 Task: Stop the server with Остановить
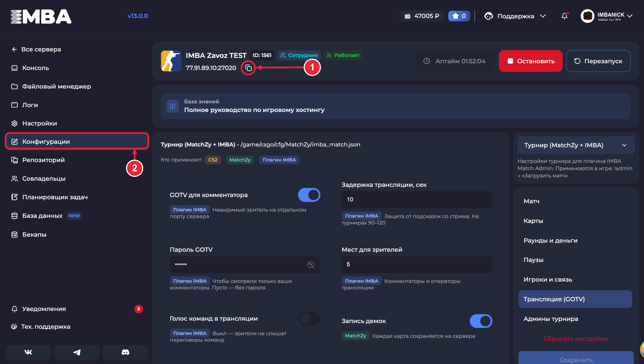pos(530,61)
